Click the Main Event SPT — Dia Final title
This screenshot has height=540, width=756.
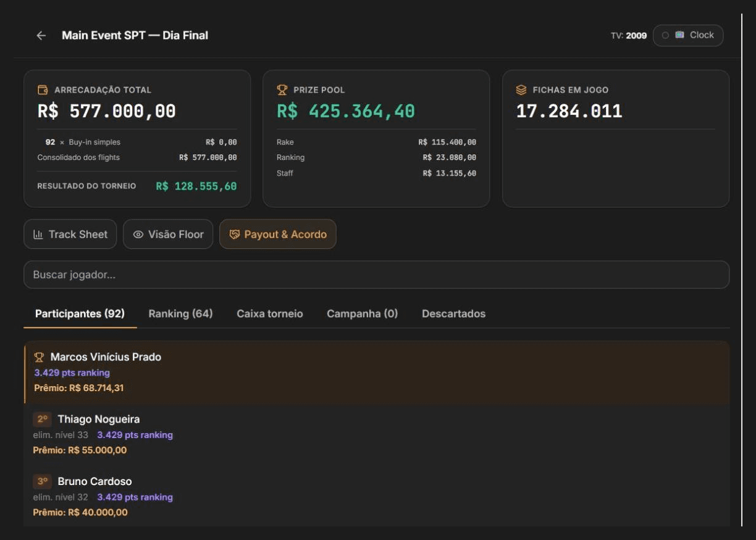coord(135,35)
